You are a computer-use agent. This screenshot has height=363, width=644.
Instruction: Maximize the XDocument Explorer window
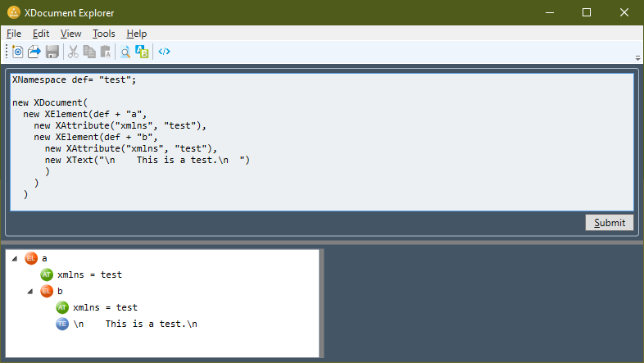pyautogui.click(x=587, y=13)
